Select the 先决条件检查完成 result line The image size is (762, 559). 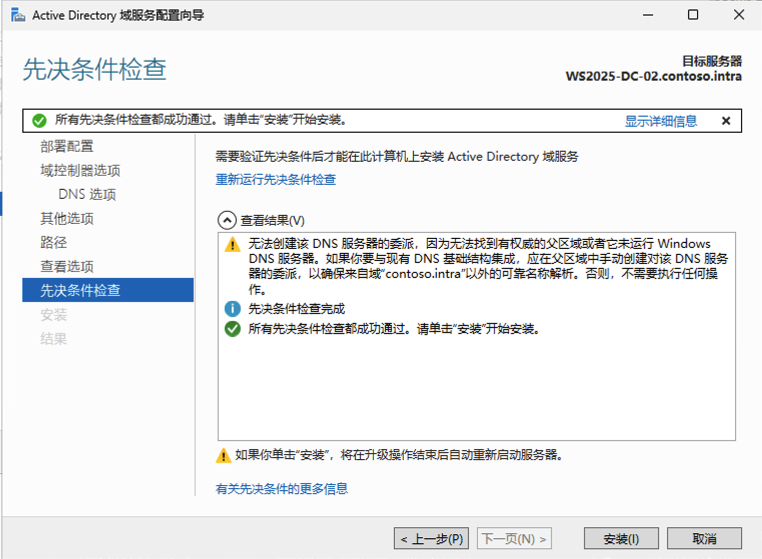click(296, 309)
